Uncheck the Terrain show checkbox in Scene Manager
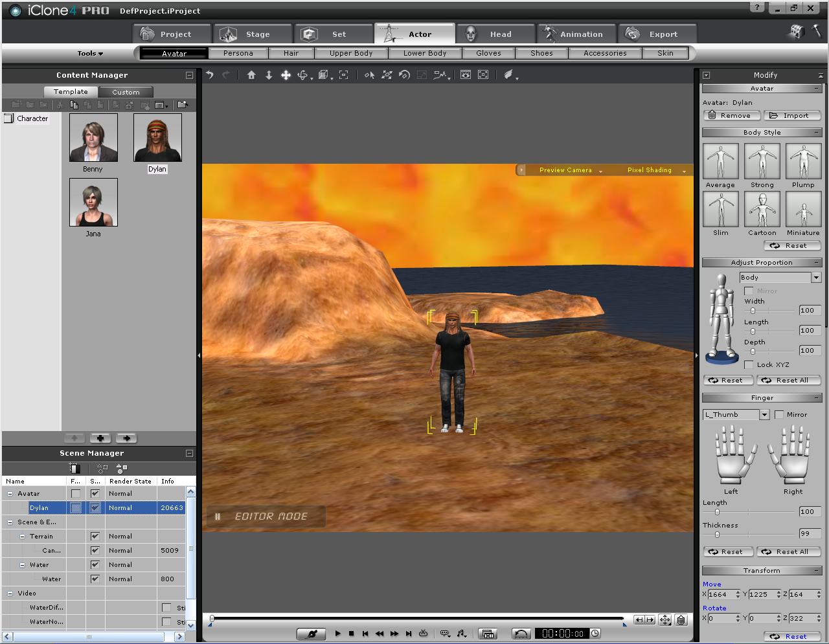This screenshot has height=644, width=829. [x=95, y=537]
